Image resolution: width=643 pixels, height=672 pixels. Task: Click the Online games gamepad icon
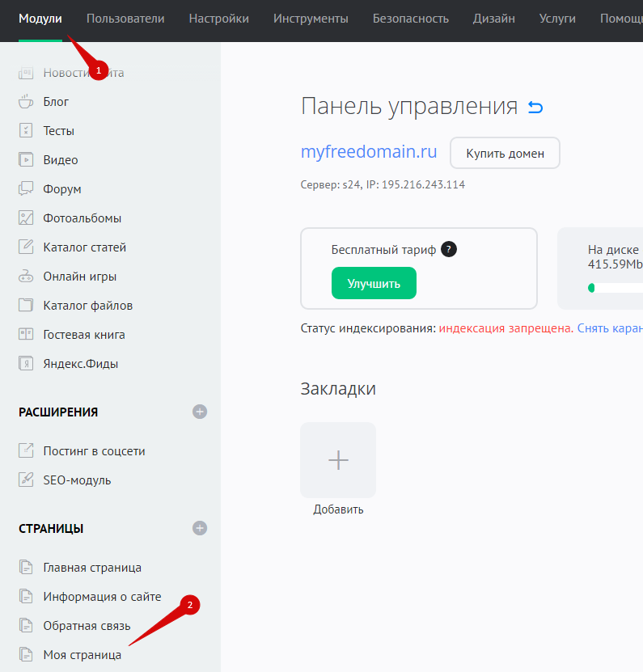pos(27,277)
